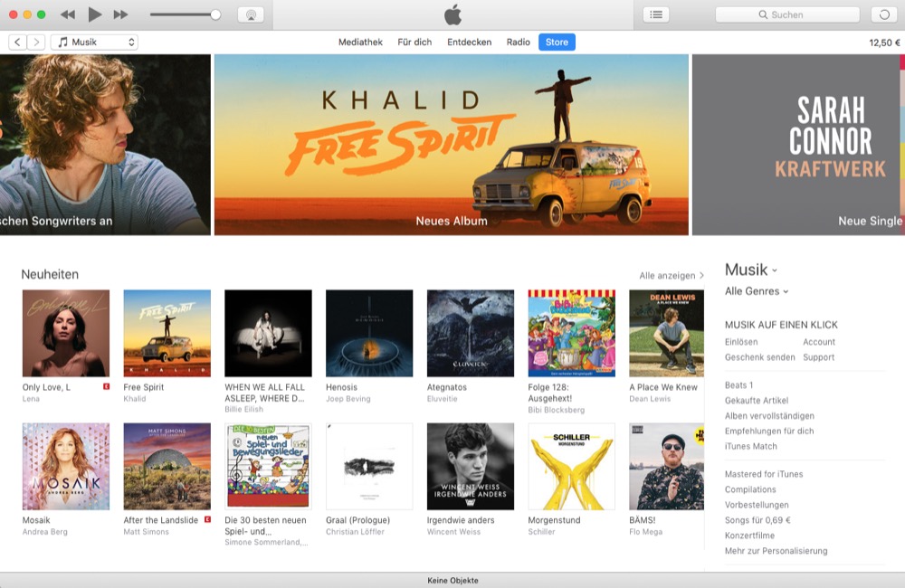Click the Apple logo in the display area

coord(453,14)
